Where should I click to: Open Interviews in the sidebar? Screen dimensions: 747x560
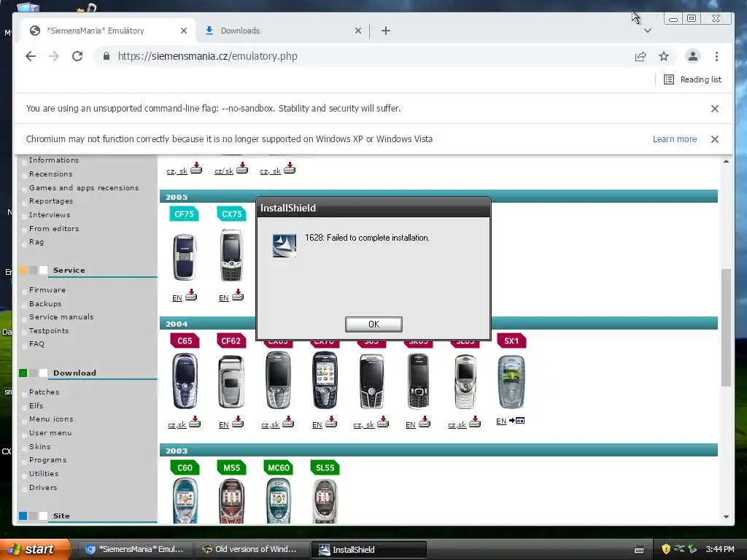tap(49, 215)
